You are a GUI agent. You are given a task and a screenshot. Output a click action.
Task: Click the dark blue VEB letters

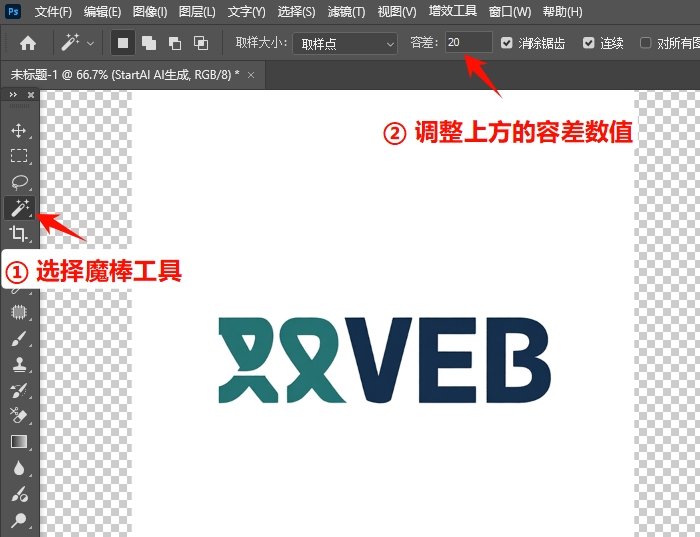pos(448,360)
